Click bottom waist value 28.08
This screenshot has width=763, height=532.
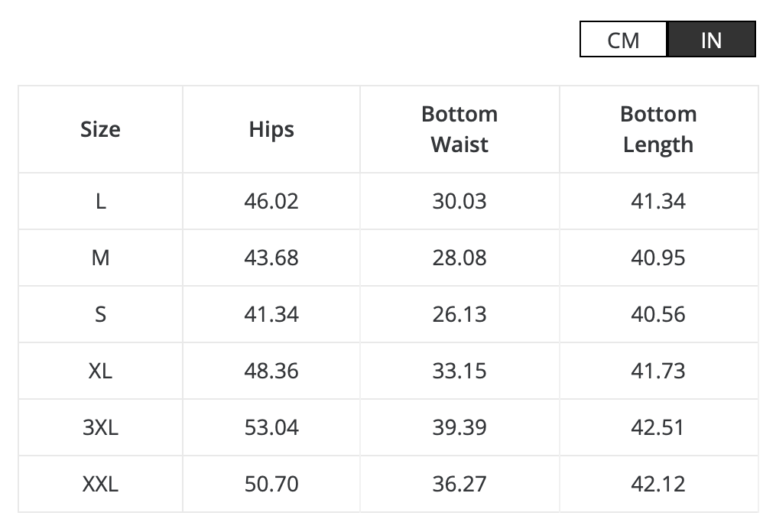pos(459,258)
